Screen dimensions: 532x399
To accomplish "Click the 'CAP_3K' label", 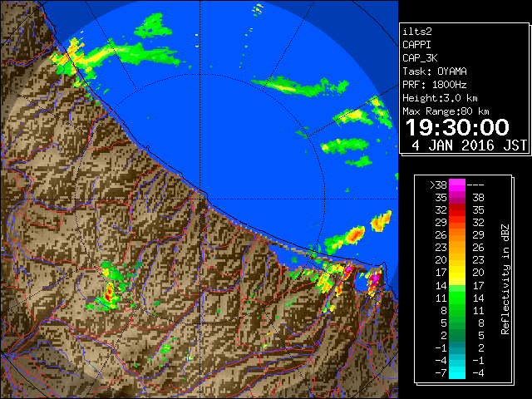I will pos(420,58).
